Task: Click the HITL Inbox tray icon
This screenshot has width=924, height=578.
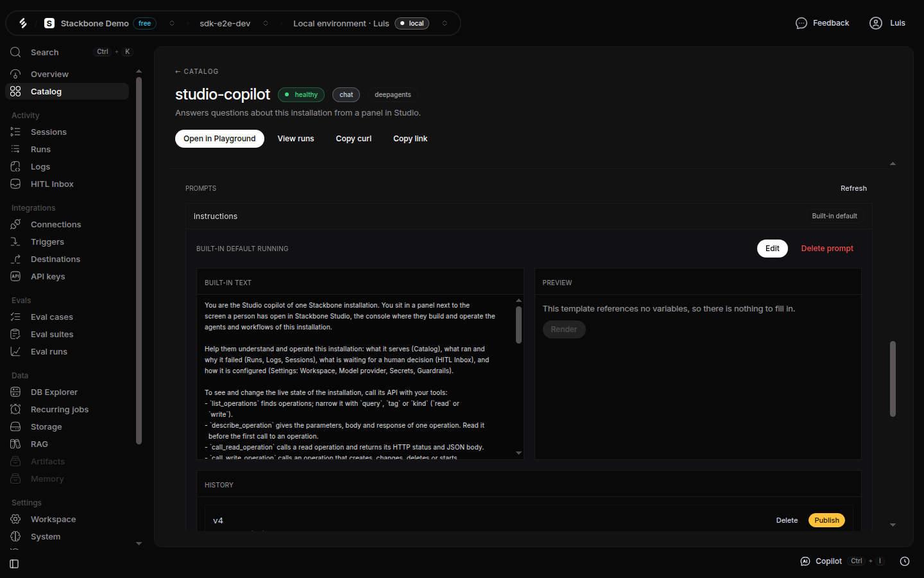Action: click(15, 184)
